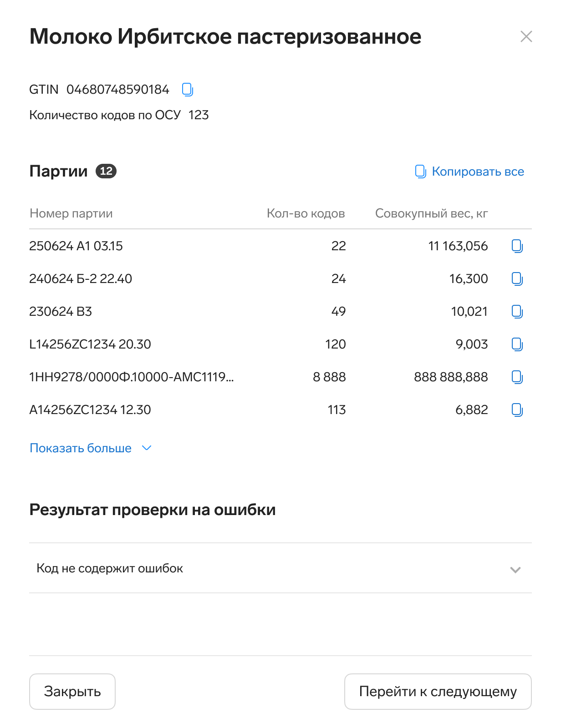
Task: Copy the GTIN number
Action: point(187,90)
